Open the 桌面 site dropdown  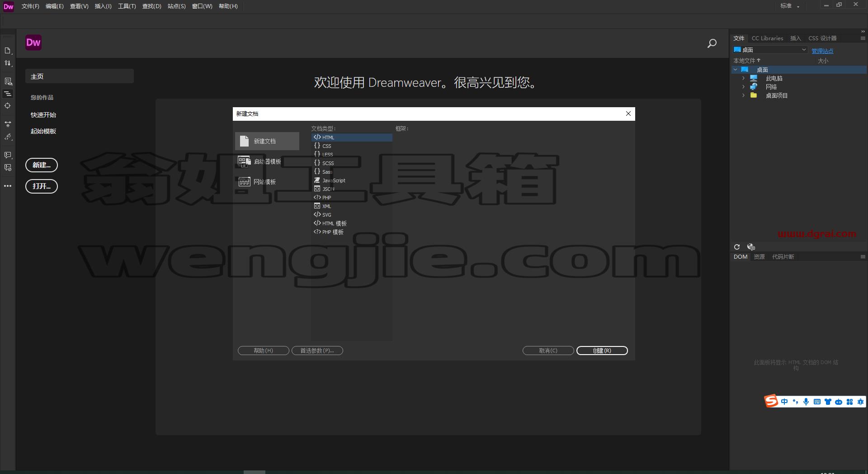pos(770,50)
